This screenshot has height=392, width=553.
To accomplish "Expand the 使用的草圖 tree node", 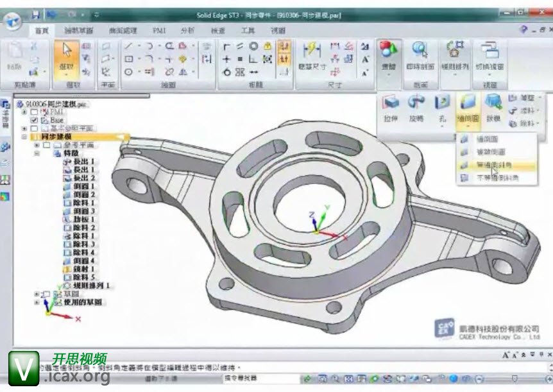I will tap(37, 302).
